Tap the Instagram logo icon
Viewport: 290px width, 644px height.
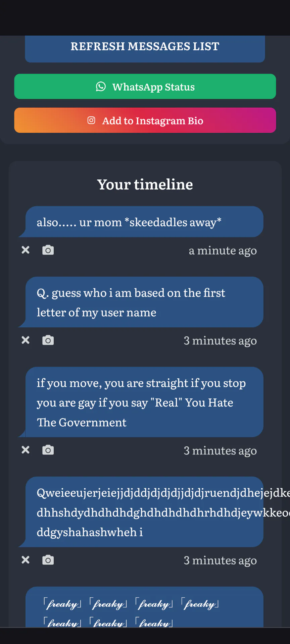[x=91, y=120]
